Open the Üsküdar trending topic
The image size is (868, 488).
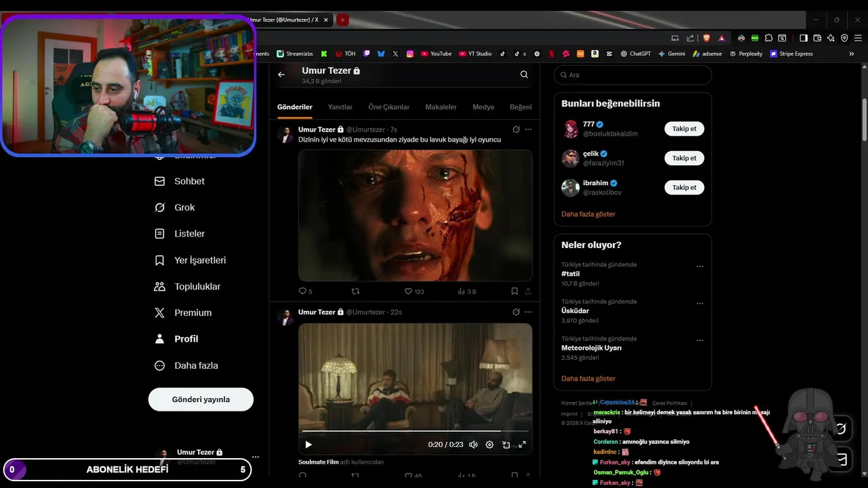[575, 310]
